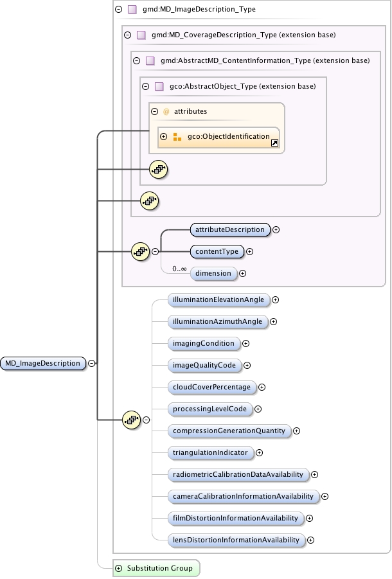Select cameraCalibrationInformationAvailability element
392x579 pixels.
pos(244,496)
